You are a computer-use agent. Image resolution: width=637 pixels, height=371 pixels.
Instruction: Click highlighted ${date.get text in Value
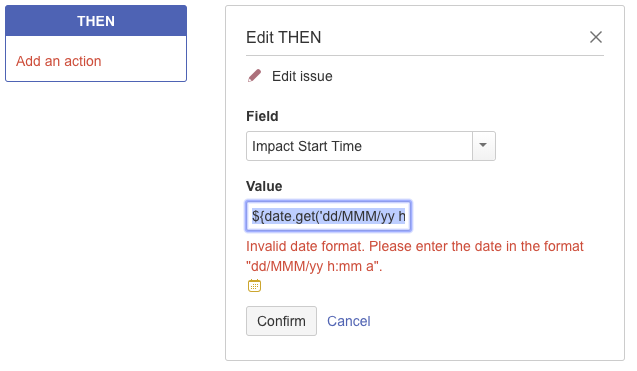[328, 216]
